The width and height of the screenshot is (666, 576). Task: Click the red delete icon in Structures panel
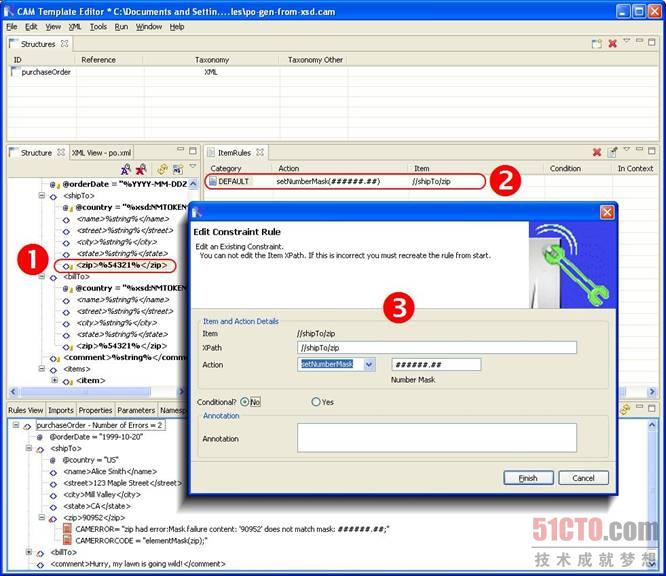612,43
